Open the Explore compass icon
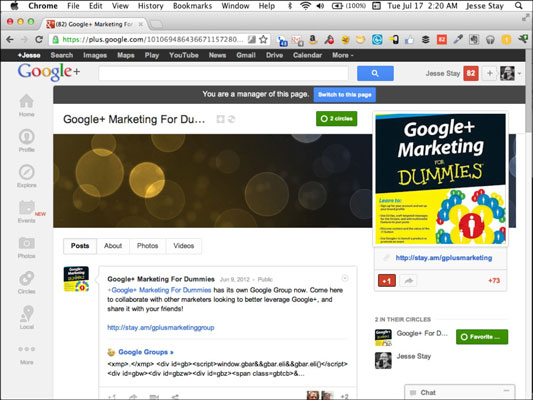 [27, 172]
